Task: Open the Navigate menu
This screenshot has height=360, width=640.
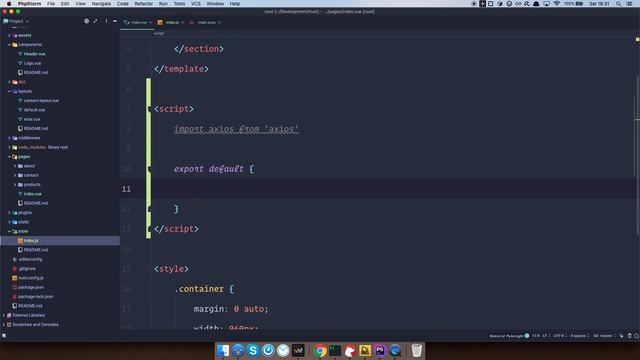Action: (101, 4)
